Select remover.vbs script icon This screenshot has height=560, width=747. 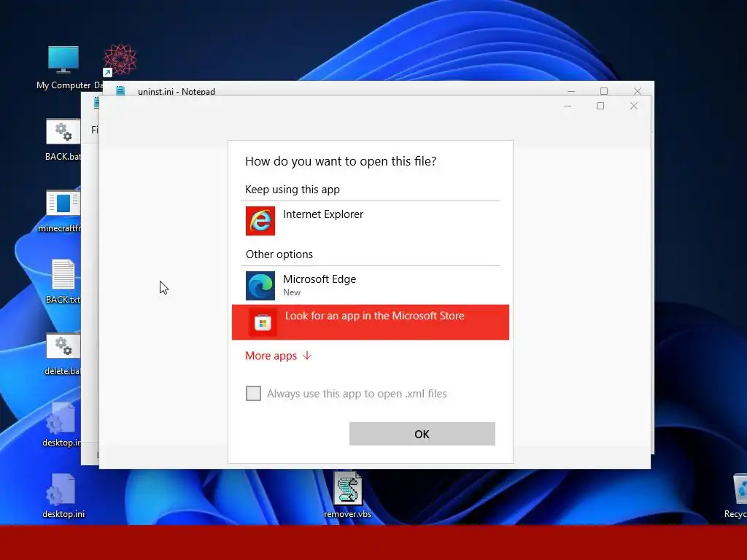[x=347, y=489]
